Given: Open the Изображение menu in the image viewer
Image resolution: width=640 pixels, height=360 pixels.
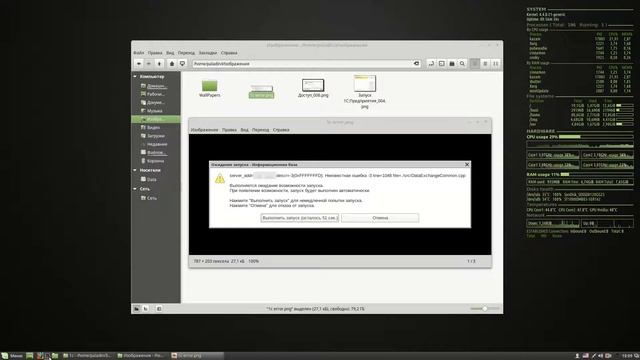Looking at the screenshot, I should tap(204, 130).
